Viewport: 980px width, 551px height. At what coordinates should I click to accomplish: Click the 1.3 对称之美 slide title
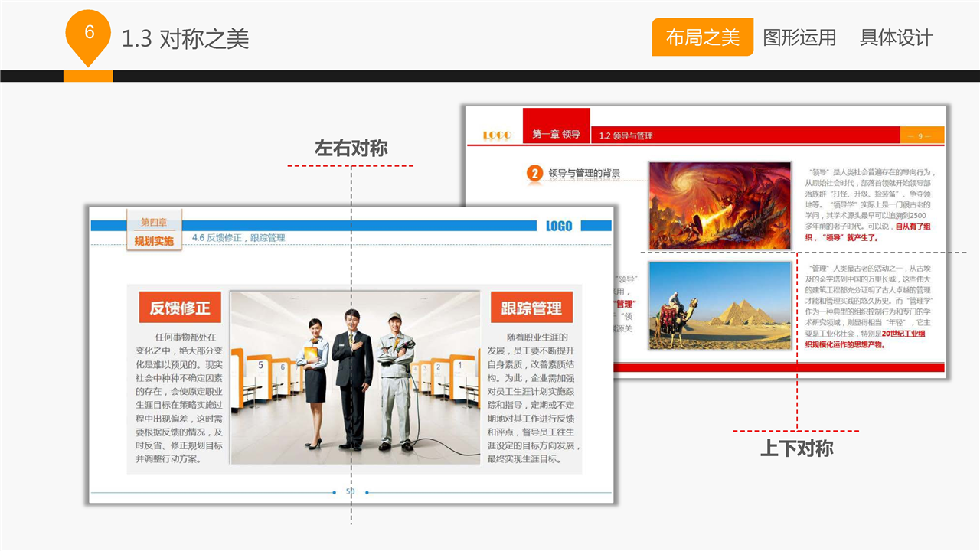[185, 39]
